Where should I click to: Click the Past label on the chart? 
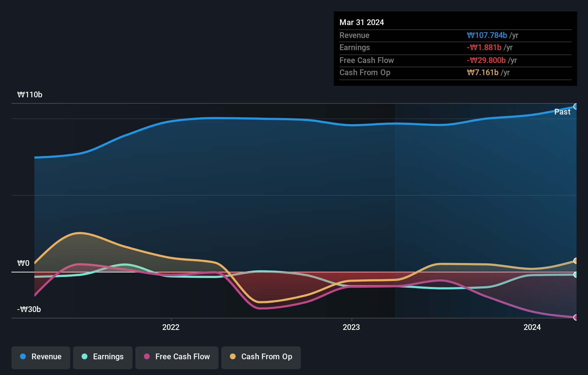coord(562,112)
